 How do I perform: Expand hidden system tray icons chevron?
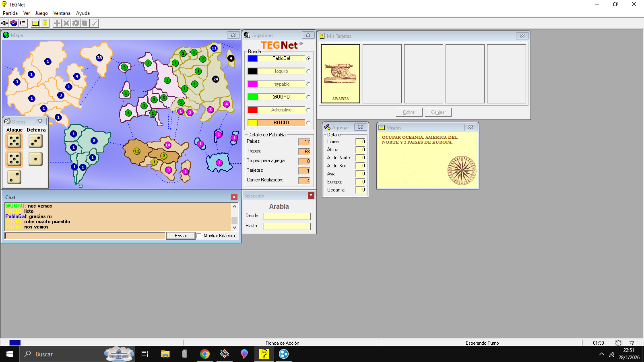(601, 354)
